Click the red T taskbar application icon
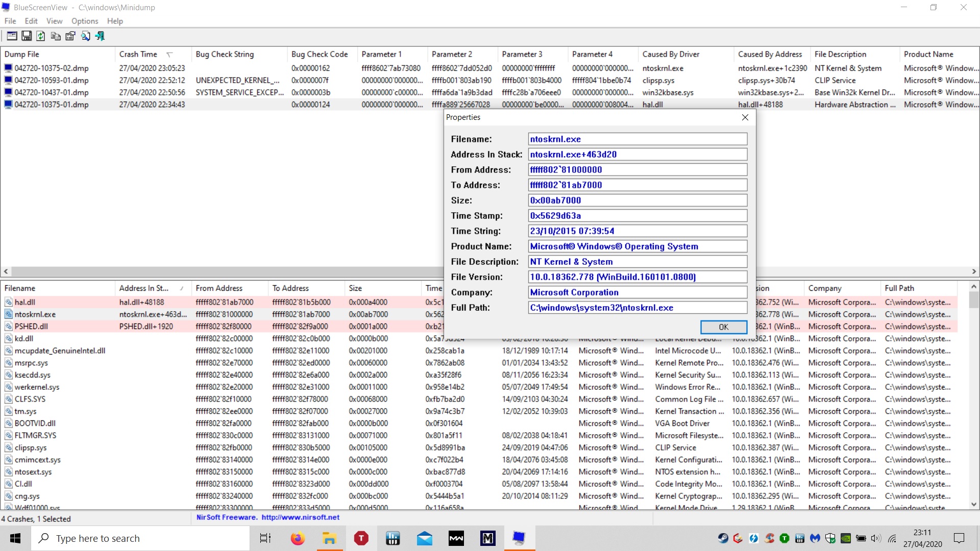The height and width of the screenshot is (551, 980). point(361,538)
